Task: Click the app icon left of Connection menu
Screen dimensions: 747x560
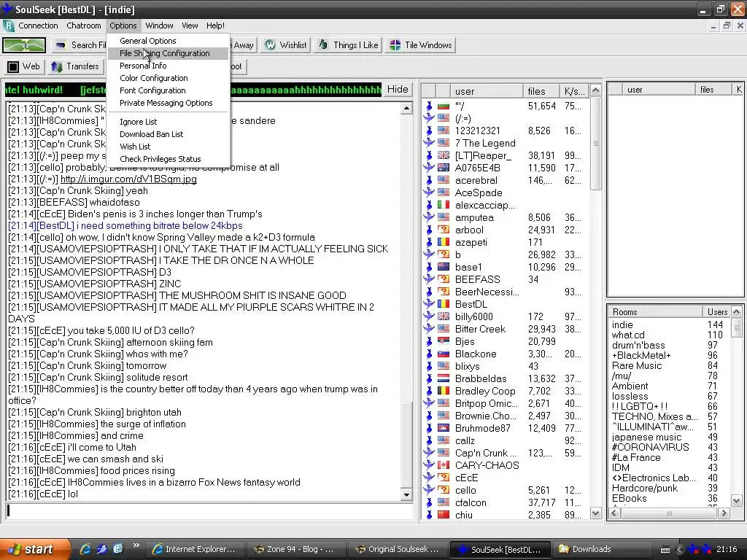Action: tap(8, 26)
